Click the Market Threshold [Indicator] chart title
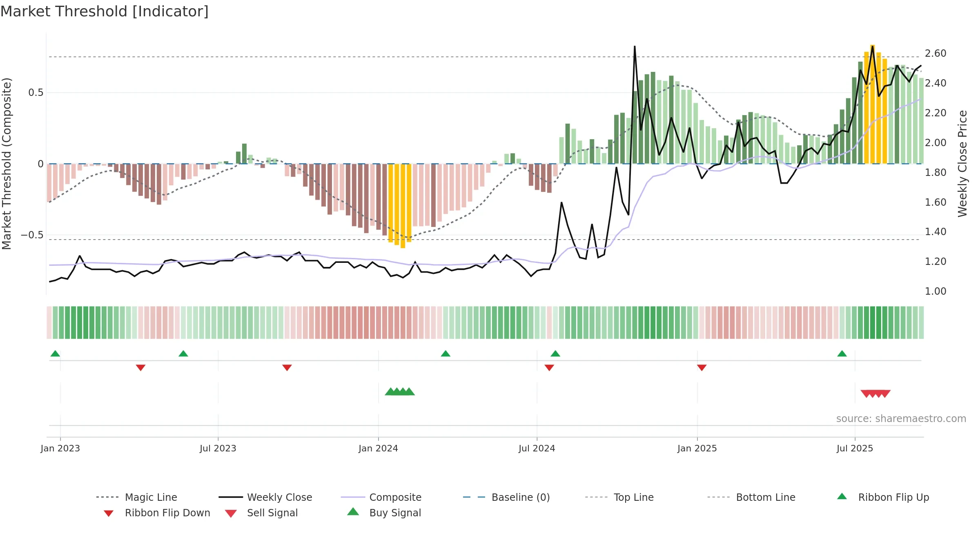The width and height of the screenshot is (980, 551). pos(105,11)
